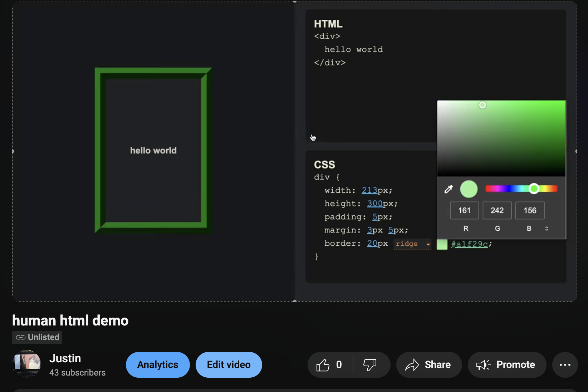Click the green color swatch beside the hex value
This screenshot has width=588, height=392.
[x=442, y=245]
